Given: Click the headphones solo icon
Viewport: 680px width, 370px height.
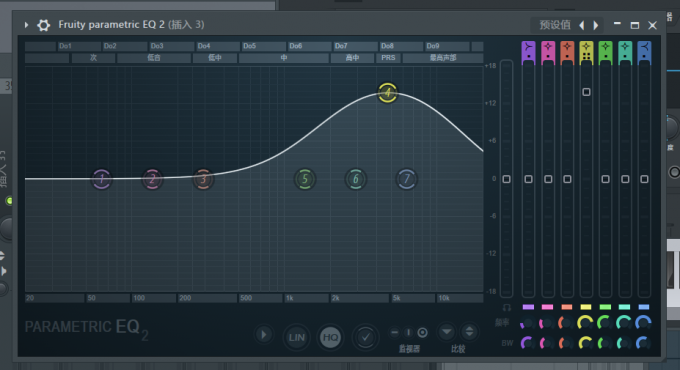Looking at the screenshot, I should click(507, 308).
